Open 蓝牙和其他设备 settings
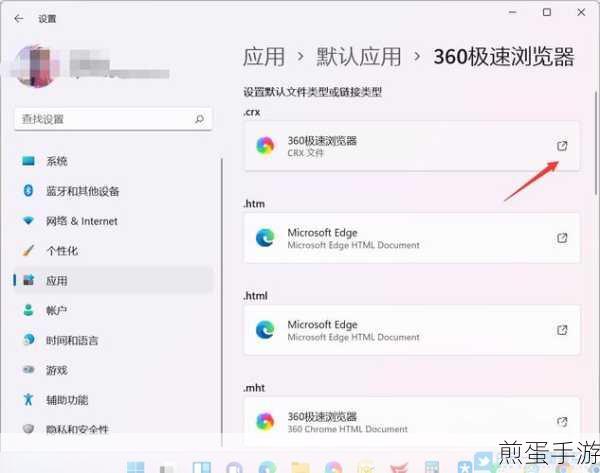Image resolution: width=600 pixels, height=473 pixels. click(x=113, y=191)
